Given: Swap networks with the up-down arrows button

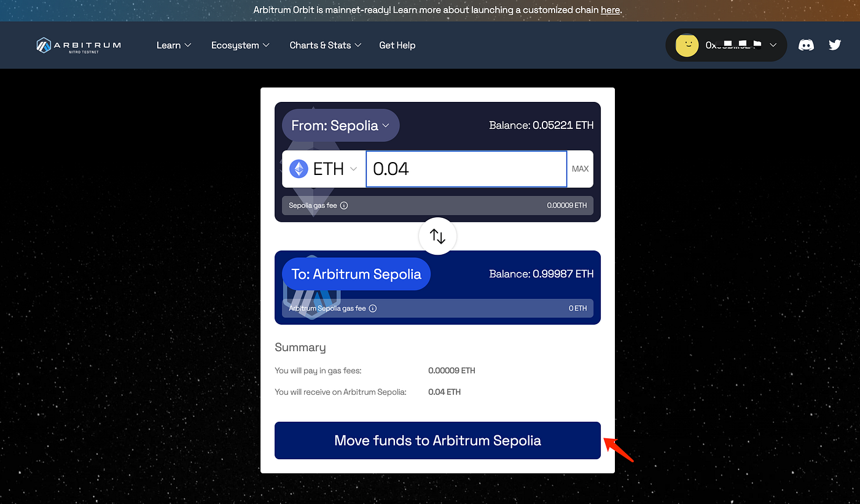Looking at the screenshot, I should pos(437,236).
